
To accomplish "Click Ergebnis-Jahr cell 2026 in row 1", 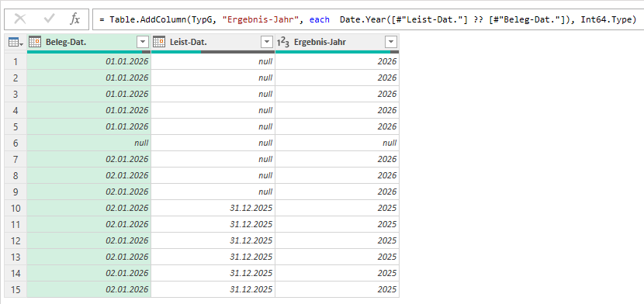I will coord(338,61).
